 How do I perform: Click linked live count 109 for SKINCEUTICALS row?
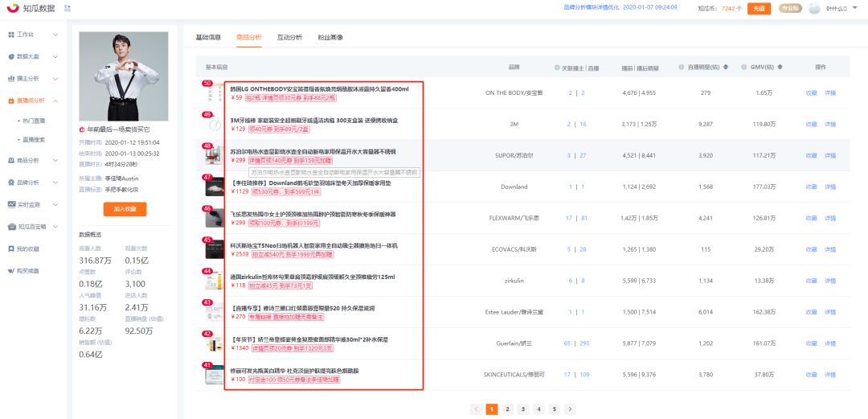tap(584, 375)
